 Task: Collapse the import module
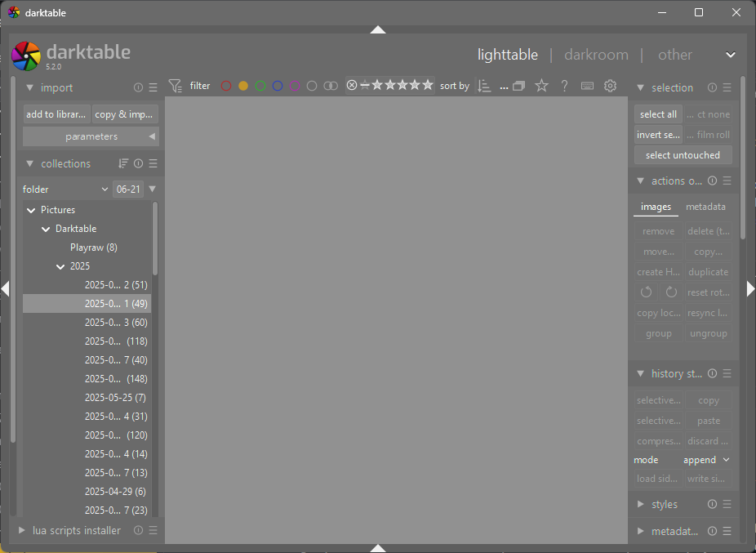[x=30, y=88]
